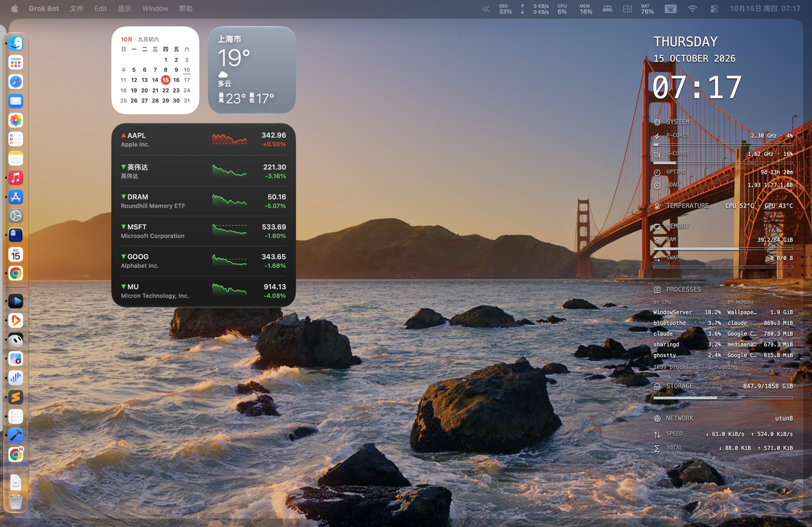Click the CPU 6% menu bar stat

point(562,9)
